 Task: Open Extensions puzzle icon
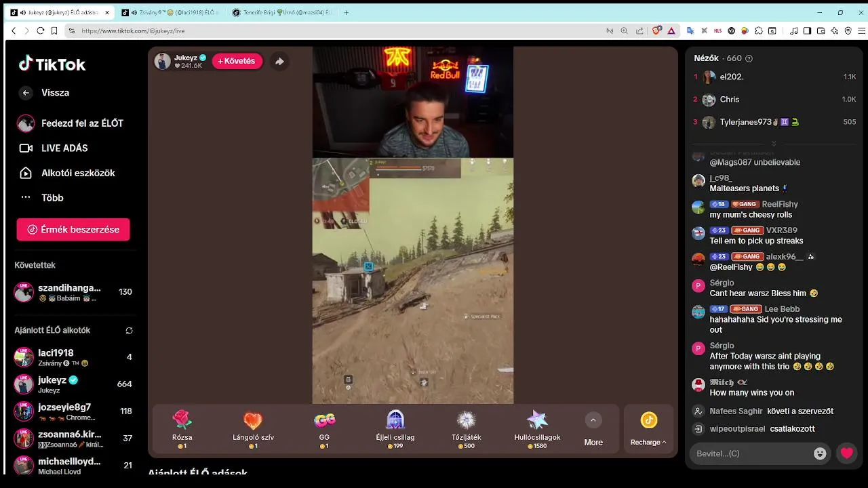pos(759,30)
